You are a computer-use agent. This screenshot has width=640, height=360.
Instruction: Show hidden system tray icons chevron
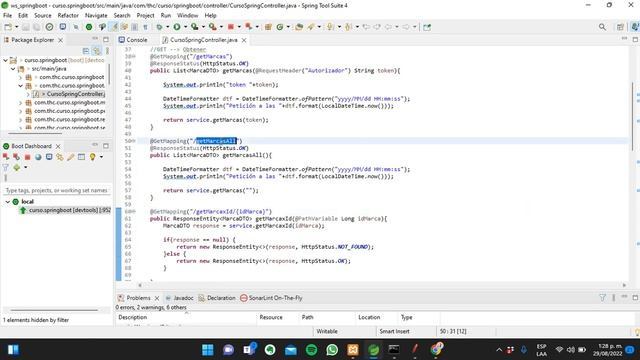pos(499,350)
